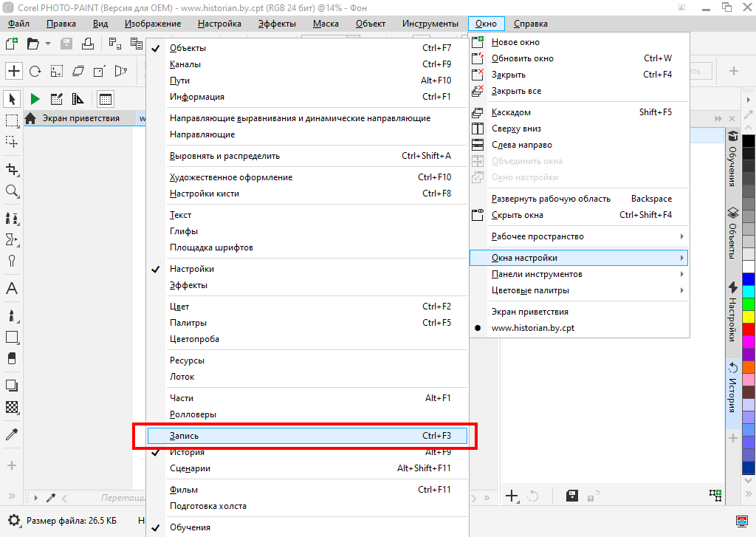The width and height of the screenshot is (756, 537).
Task: Select the rectangular mask tool
Action: point(12,120)
